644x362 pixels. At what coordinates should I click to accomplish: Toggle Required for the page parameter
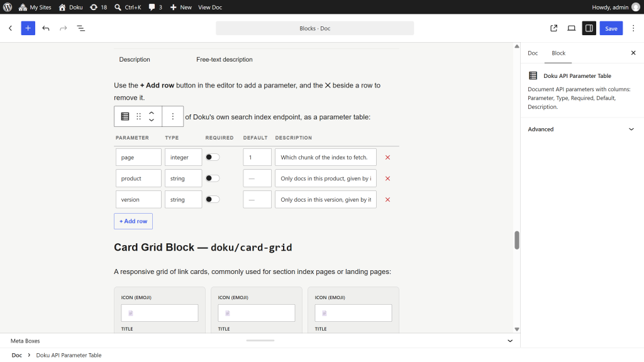point(213,157)
